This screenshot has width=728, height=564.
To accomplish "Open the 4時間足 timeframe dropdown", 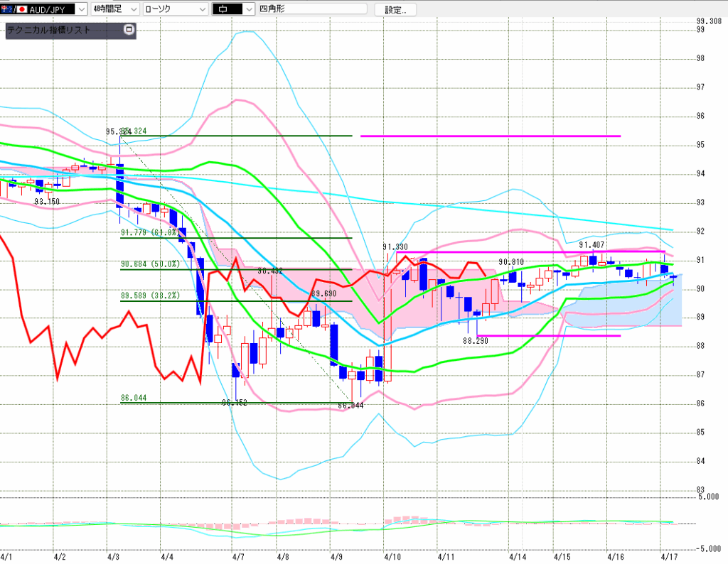I will (114, 9).
